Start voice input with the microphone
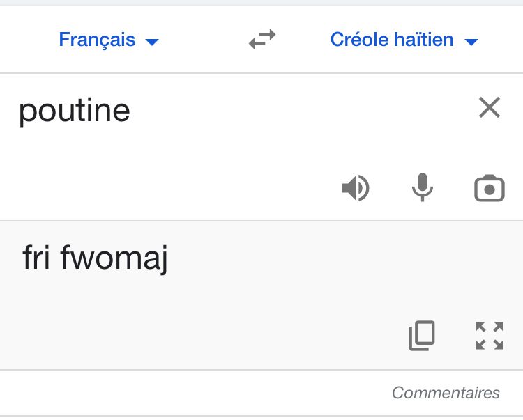The image size is (523, 420). pos(422,188)
